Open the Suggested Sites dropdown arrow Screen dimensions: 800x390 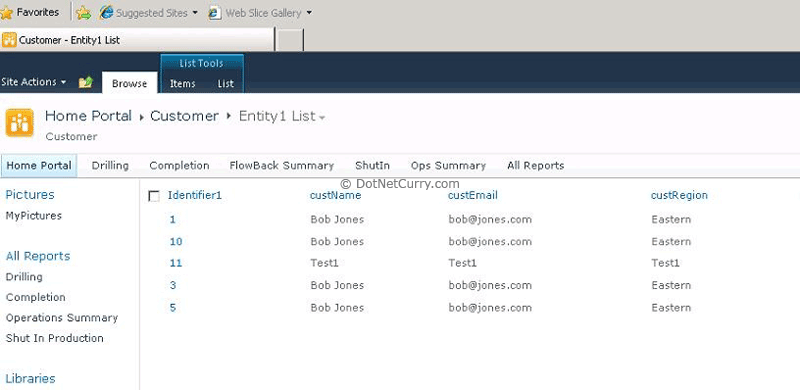click(x=195, y=13)
